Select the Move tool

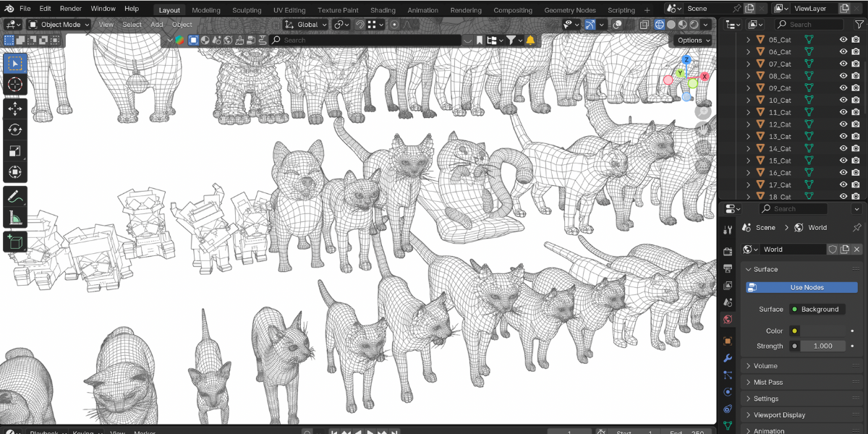(x=15, y=109)
